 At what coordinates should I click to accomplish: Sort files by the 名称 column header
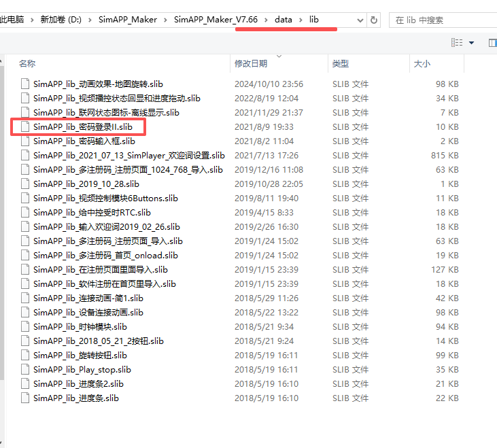click(x=27, y=64)
